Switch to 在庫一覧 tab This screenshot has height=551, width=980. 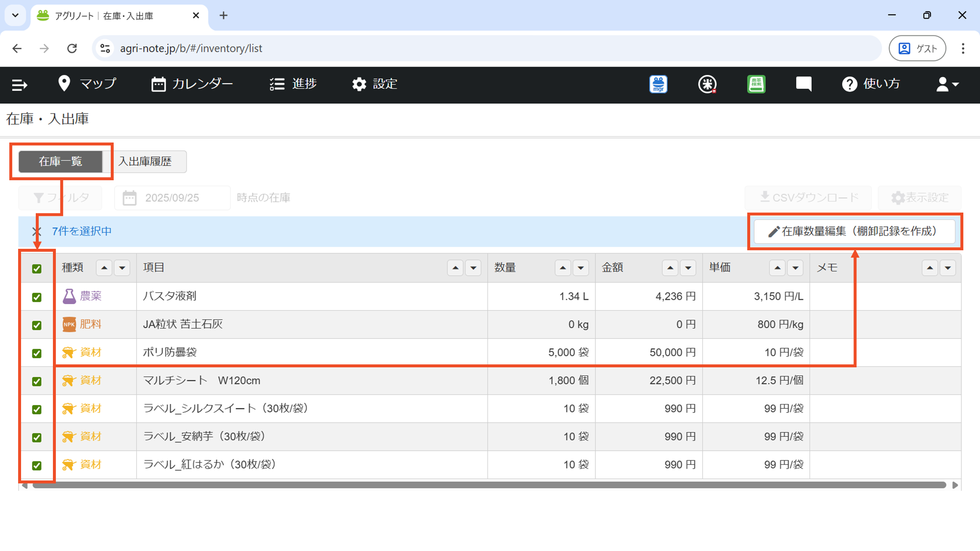tap(61, 162)
